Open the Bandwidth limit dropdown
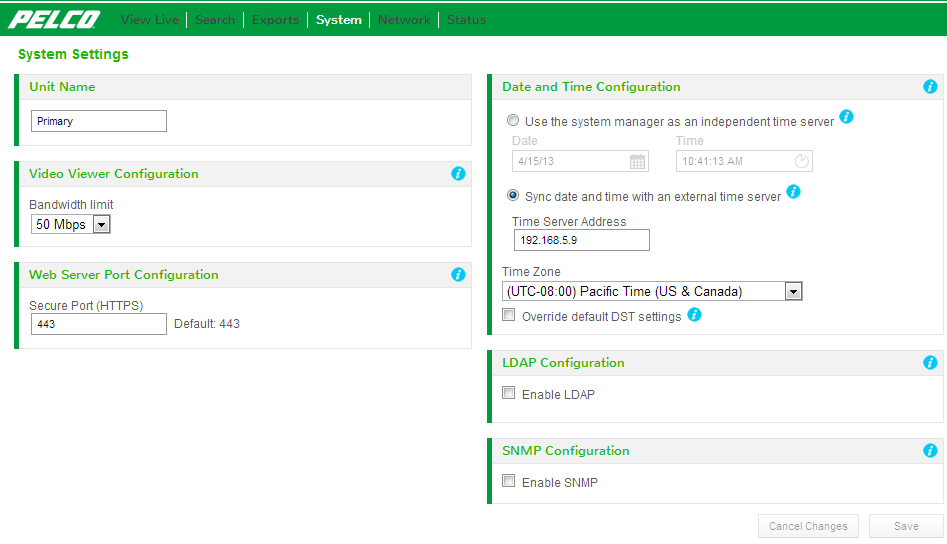 [x=100, y=225]
